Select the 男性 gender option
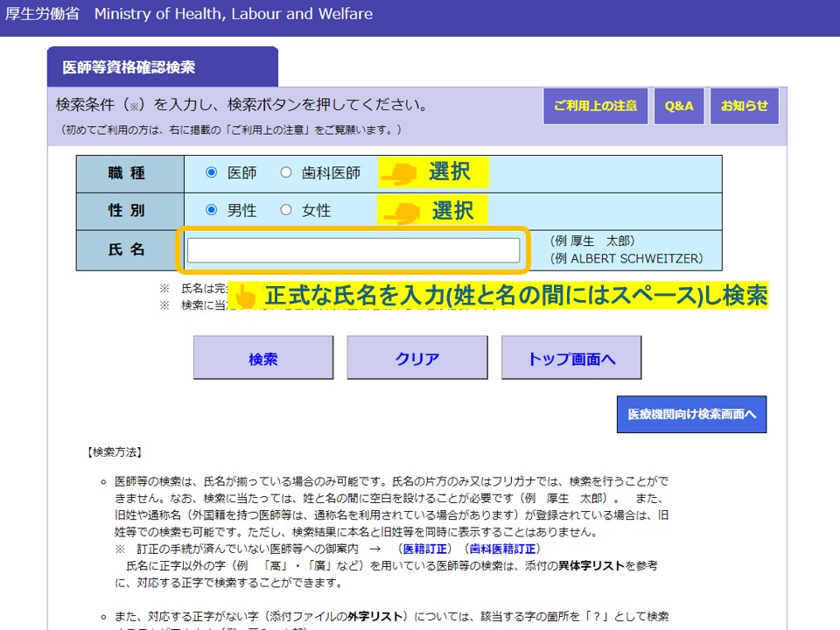The width and height of the screenshot is (840, 630). click(x=211, y=210)
